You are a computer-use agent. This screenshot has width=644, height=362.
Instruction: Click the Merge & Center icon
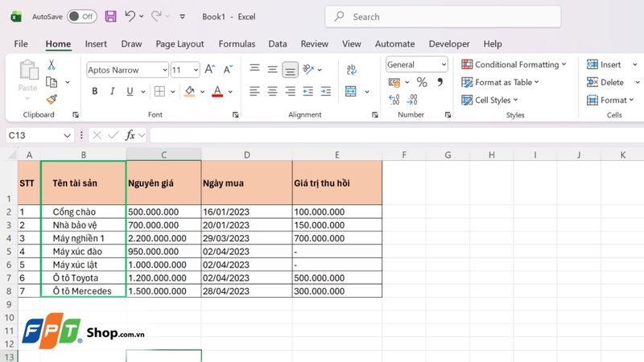point(351,91)
